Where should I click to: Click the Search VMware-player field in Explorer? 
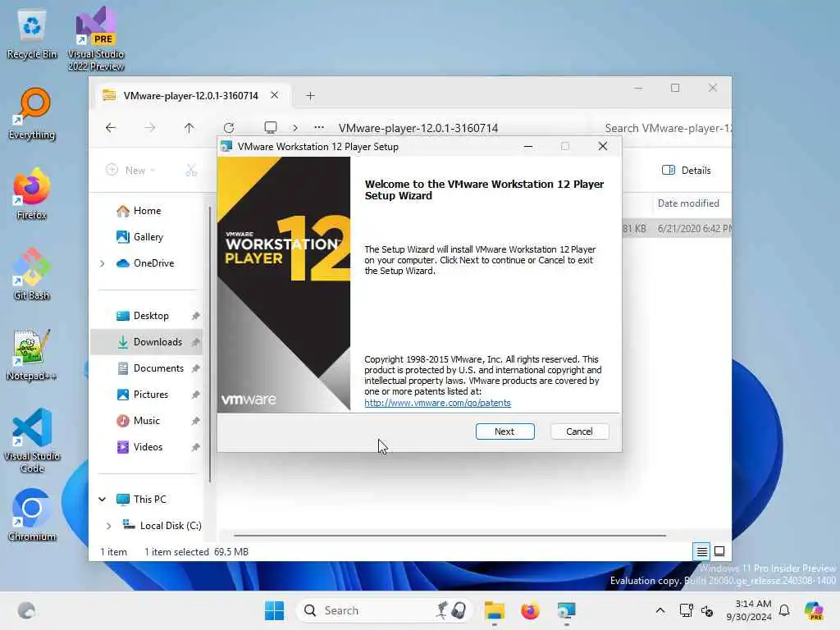pos(667,128)
